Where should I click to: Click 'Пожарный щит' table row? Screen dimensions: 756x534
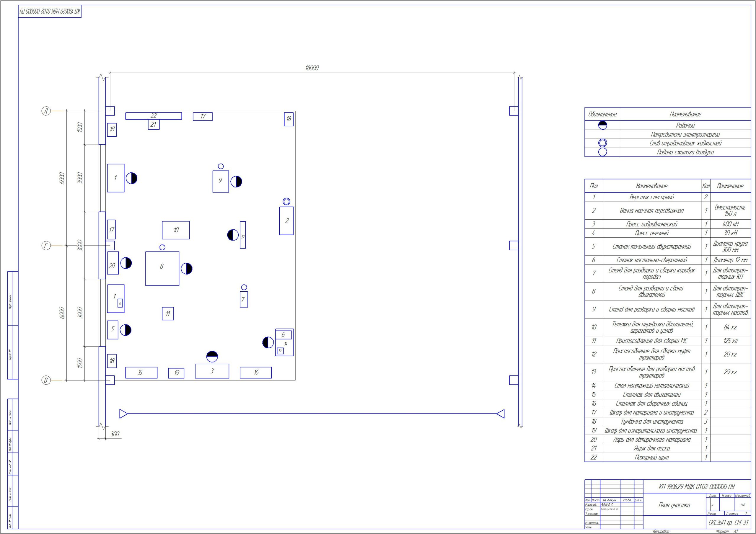652,457
